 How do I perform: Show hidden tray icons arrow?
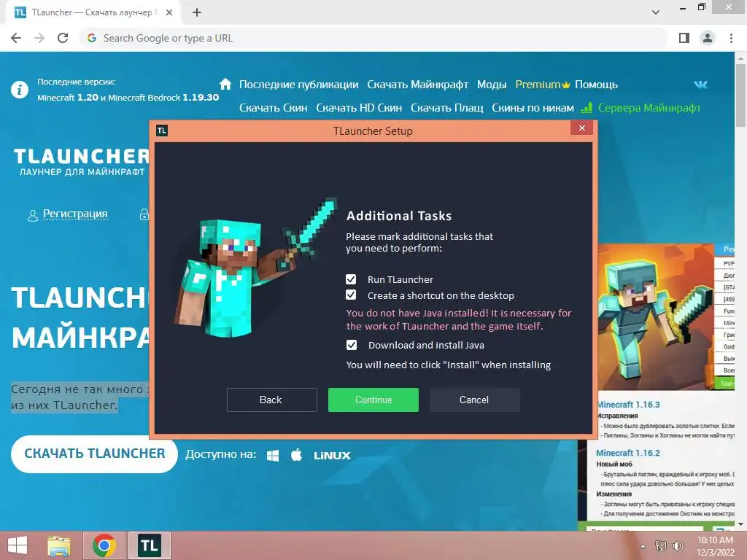pos(643,546)
